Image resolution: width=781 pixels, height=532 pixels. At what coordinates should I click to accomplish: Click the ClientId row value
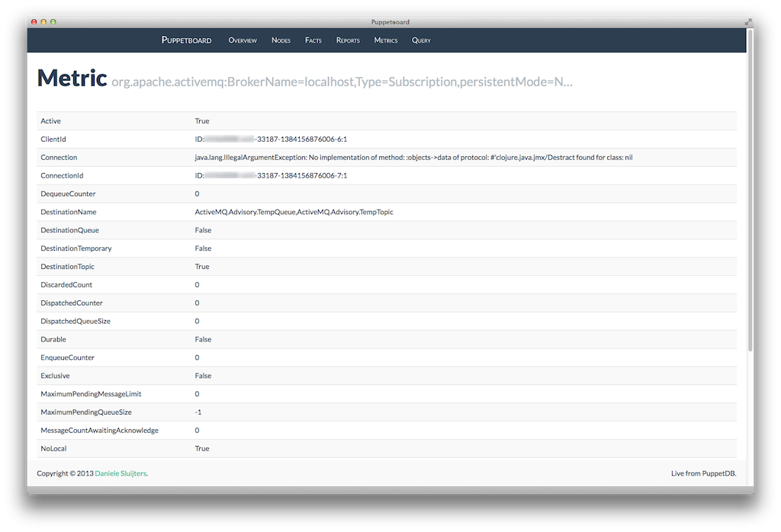click(x=271, y=139)
